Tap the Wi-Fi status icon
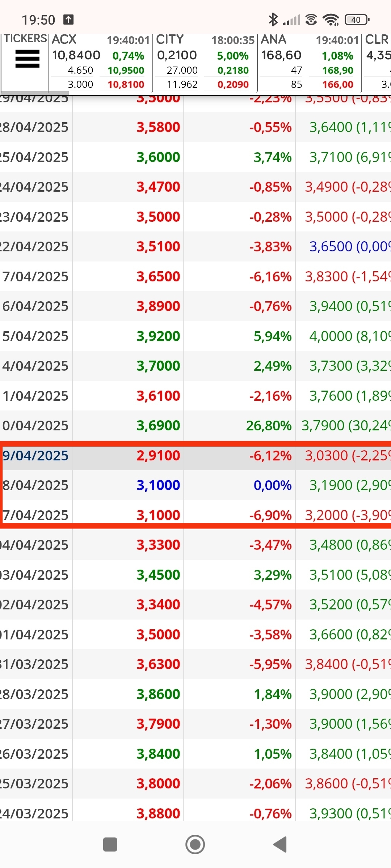The width and height of the screenshot is (391, 868). tap(331, 20)
